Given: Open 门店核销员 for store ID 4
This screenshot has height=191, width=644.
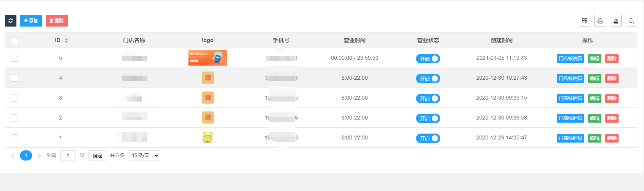Looking at the screenshot, I should coord(570,79).
